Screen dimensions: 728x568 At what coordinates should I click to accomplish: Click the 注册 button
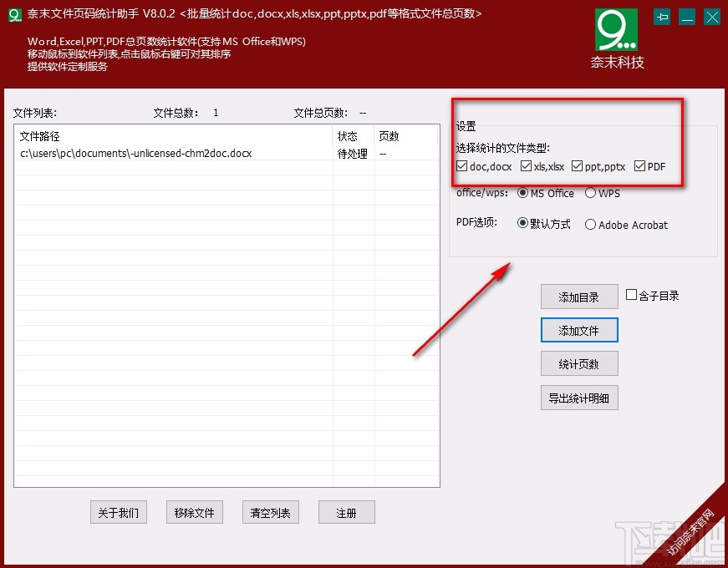click(x=346, y=512)
